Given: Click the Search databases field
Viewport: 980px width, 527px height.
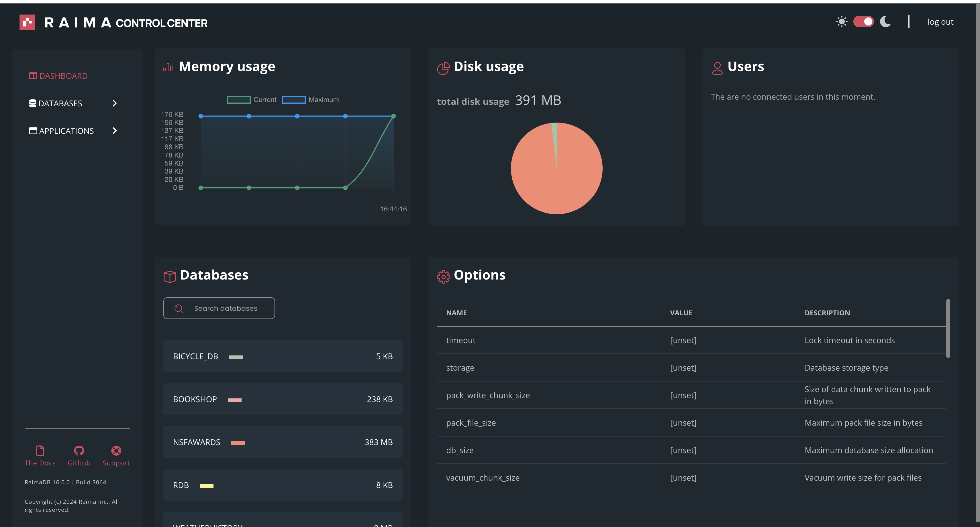Looking at the screenshot, I should (226, 308).
